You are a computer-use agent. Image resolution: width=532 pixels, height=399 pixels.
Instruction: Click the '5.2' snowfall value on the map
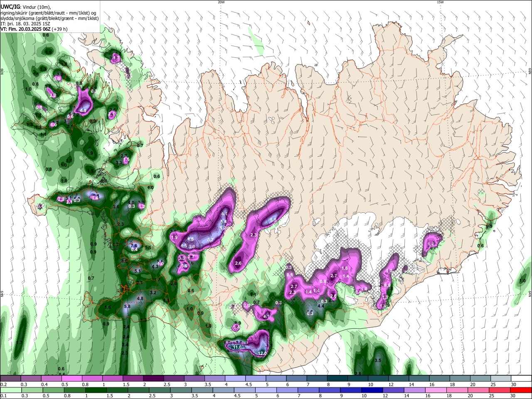[x=222, y=228]
